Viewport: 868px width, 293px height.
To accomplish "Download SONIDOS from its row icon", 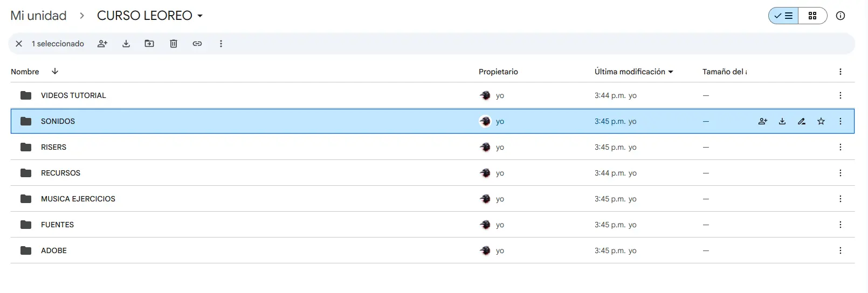I will pyautogui.click(x=782, y=121).
